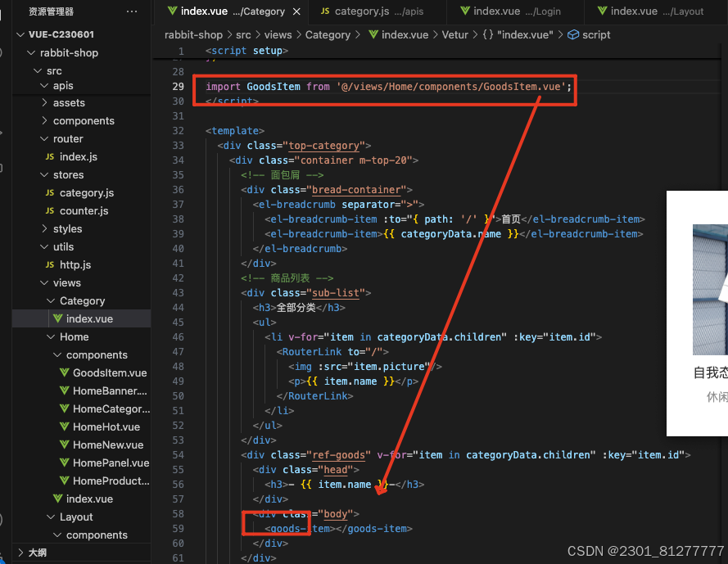Click Vue icon of HomeHot.vue
728x564 pixels.
pos(65,426)
